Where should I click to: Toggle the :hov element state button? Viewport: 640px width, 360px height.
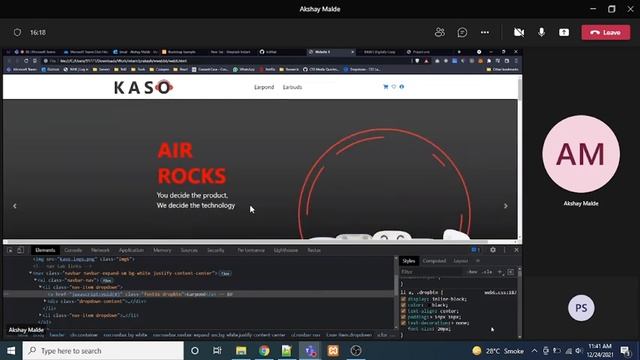[473, 272]
